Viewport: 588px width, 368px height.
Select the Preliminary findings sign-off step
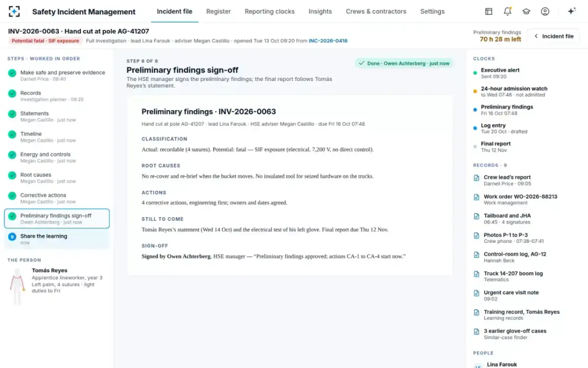click(x=57, y=218)
